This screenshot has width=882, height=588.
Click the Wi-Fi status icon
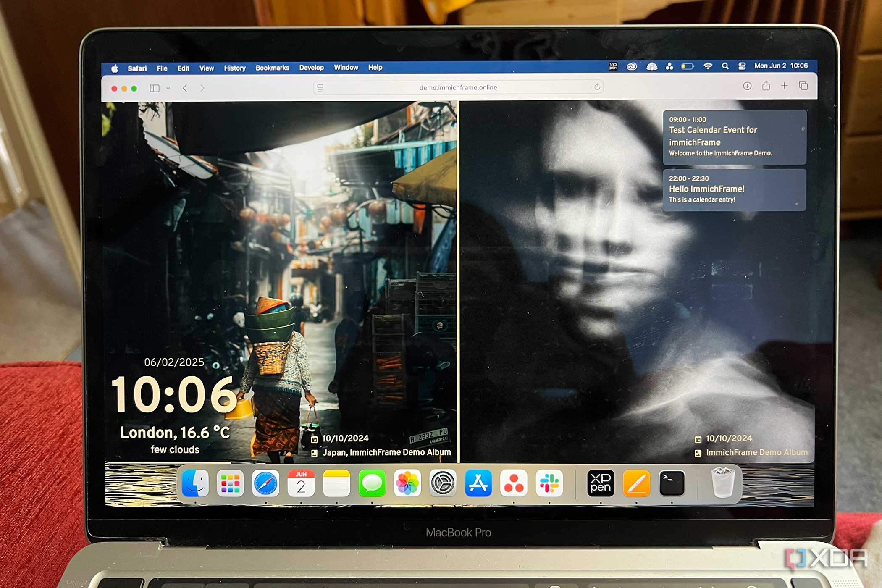(708, 66)
